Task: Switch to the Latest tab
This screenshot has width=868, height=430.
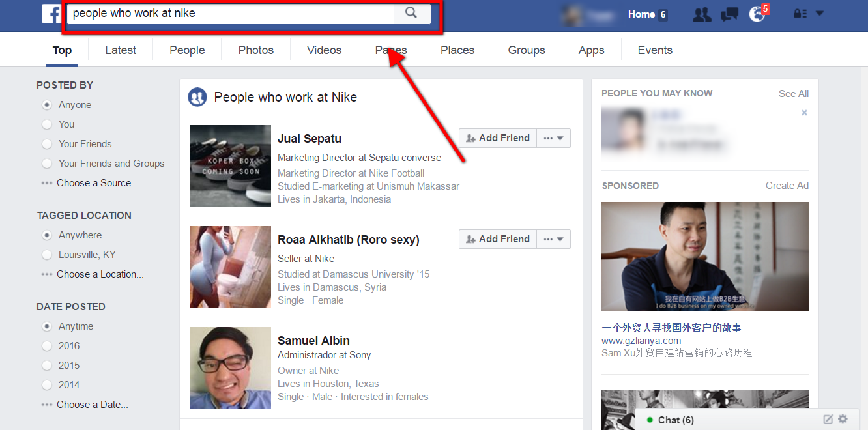Action: click(121, 50)
